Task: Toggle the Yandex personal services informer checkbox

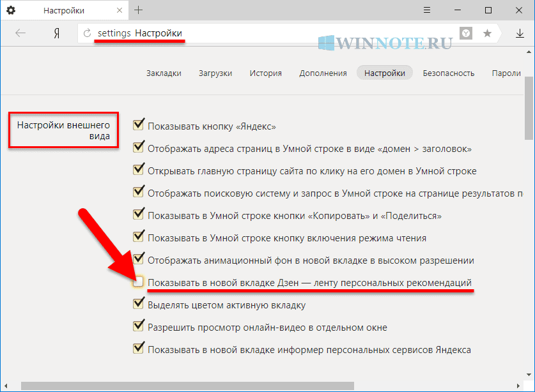Action: coord(138,348)
